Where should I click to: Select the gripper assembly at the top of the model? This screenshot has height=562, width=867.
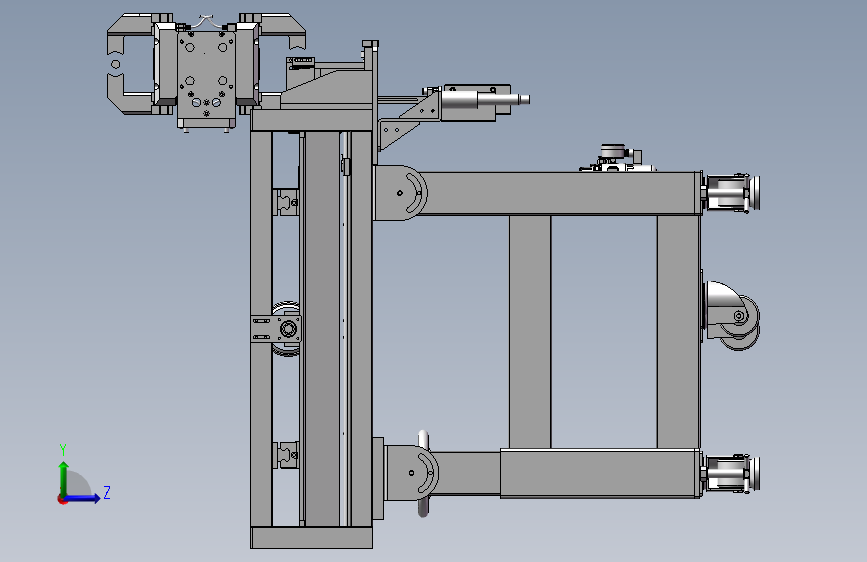[x=206, y=72]
